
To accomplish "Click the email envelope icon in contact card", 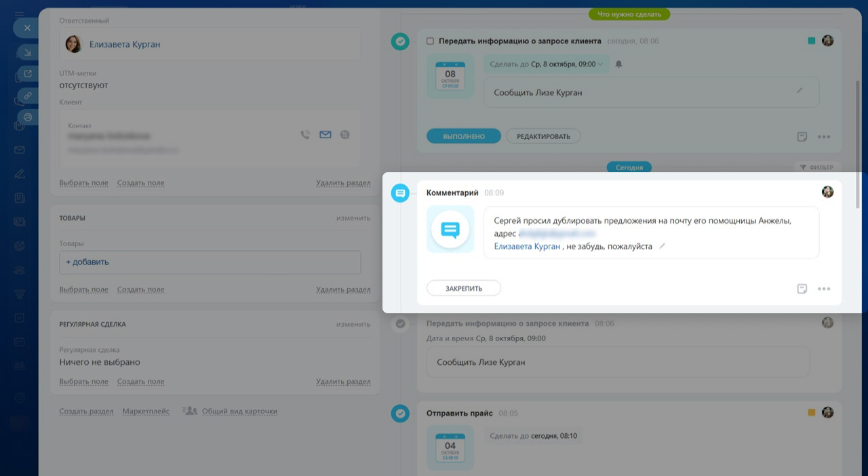I will 325,135.
